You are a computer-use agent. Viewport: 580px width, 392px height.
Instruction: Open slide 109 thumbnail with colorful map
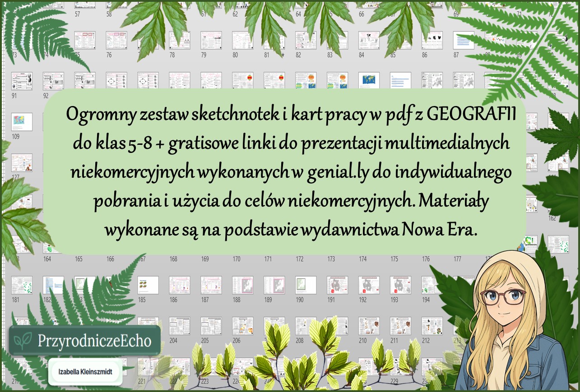(x=21, y=122)
